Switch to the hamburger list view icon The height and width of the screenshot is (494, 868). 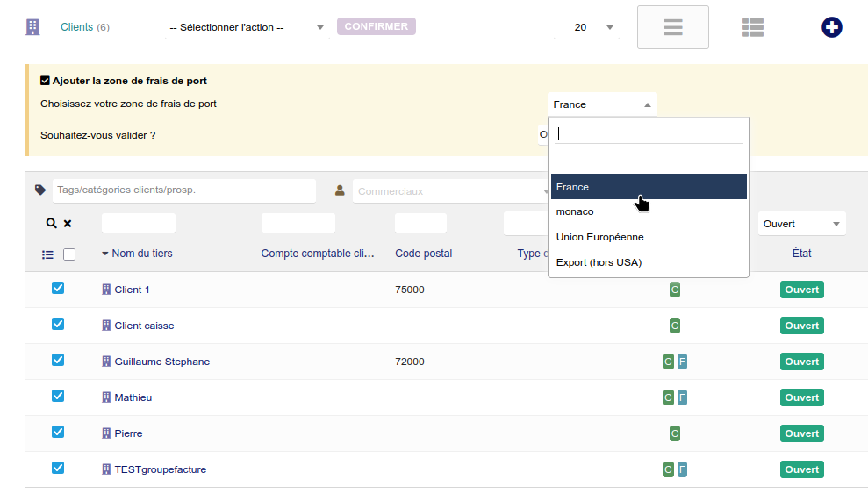(672, 27)
